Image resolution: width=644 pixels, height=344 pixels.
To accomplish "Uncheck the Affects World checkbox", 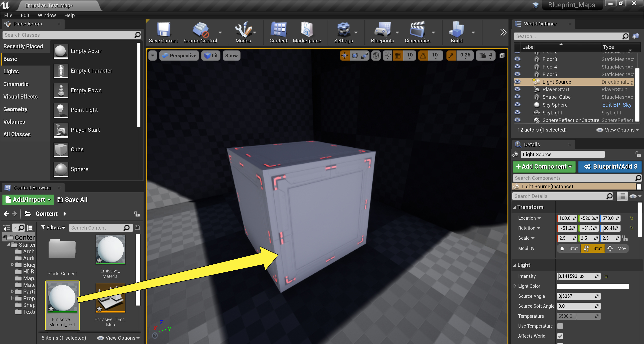I will [x=560, y=336].
